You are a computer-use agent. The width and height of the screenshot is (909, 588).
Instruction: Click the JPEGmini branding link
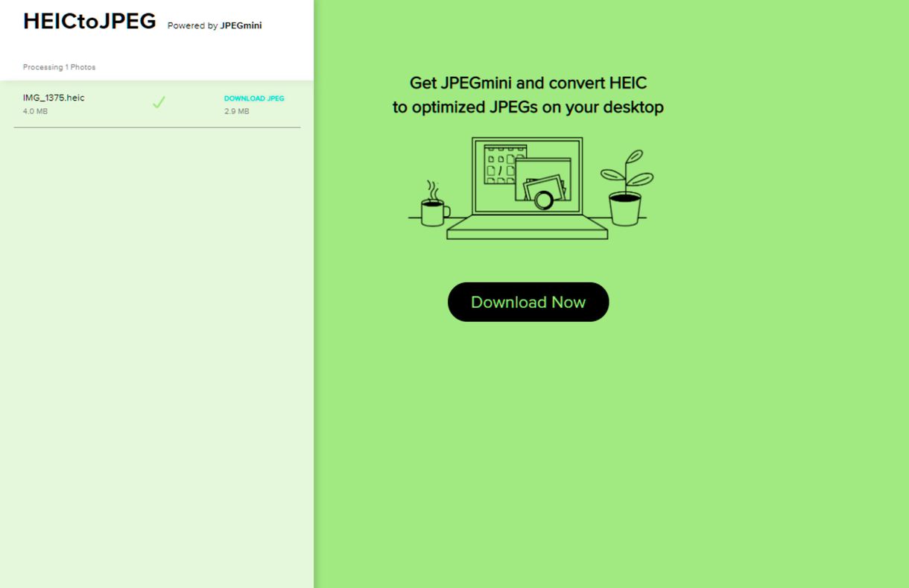point(239,25)
